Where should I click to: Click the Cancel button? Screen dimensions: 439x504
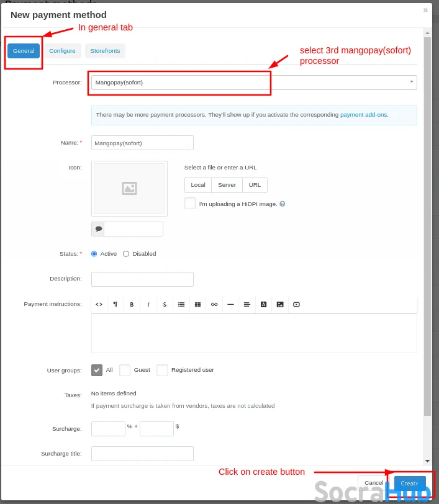tap(374, 483)
